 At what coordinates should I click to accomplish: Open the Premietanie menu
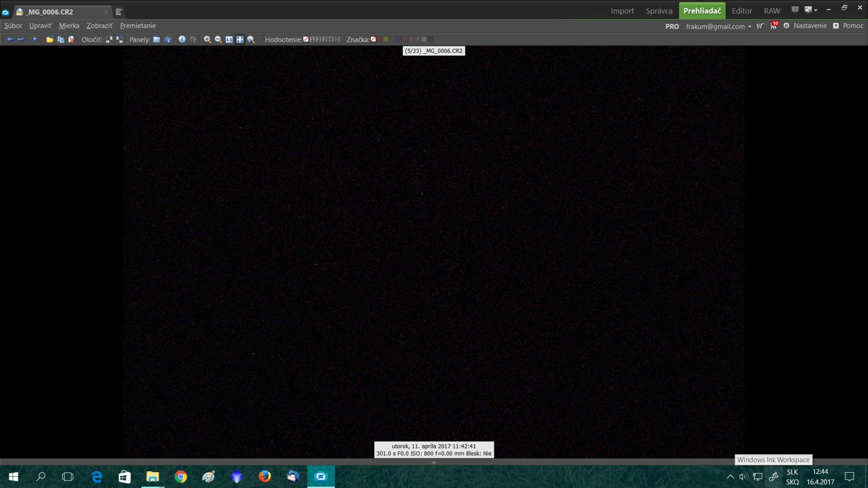(138, 26)
